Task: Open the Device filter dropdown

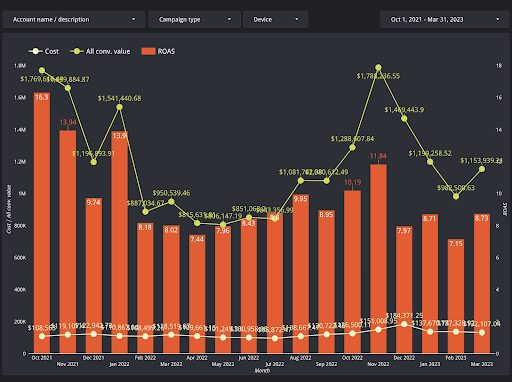Action: pyautogui.click(x=276, y=19)
